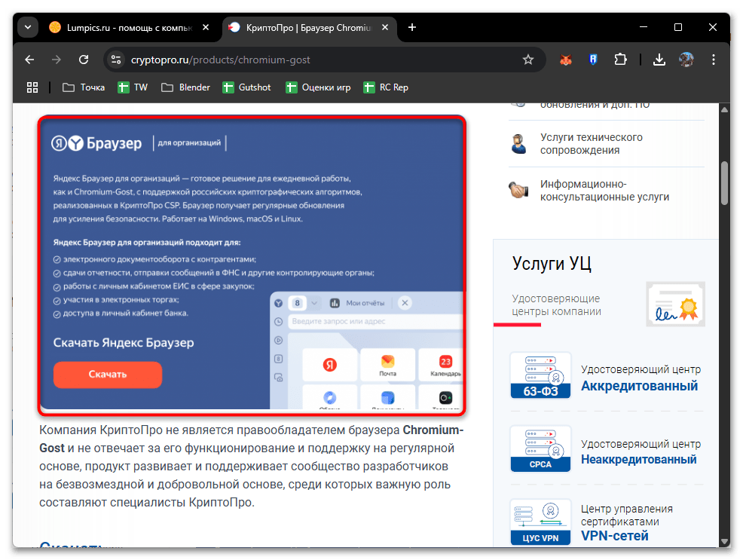Close the КриптоПро tab
Viewport: 743px width, 560px height.
tap(385, 27)
